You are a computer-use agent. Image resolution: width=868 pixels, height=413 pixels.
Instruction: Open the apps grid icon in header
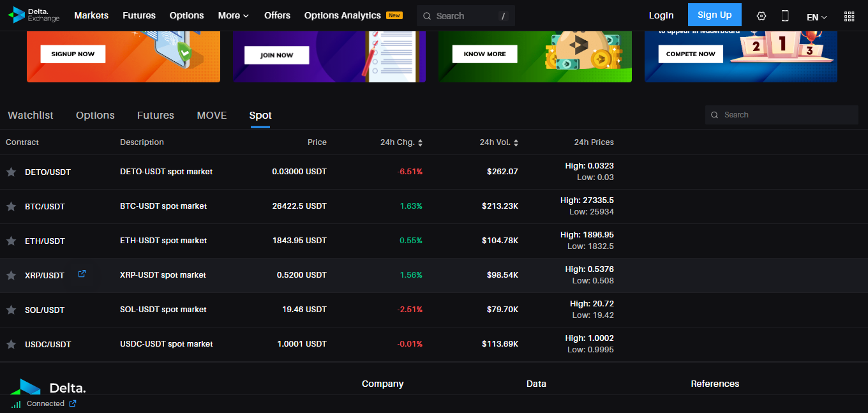[849, 17]
